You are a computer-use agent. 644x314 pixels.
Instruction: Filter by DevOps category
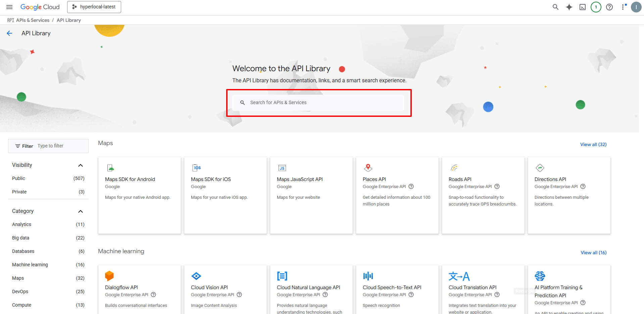(x=48, y=291)
